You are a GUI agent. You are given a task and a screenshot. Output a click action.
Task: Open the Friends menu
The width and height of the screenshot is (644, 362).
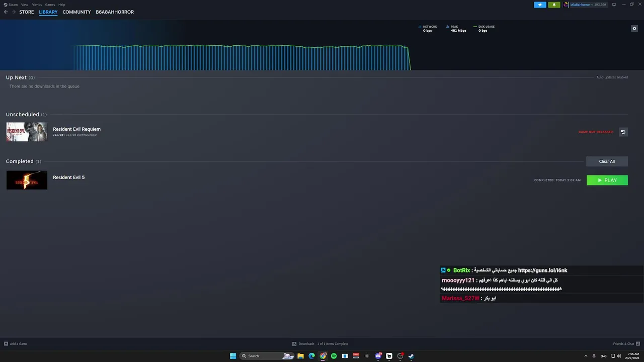click(x=37, y=5)
